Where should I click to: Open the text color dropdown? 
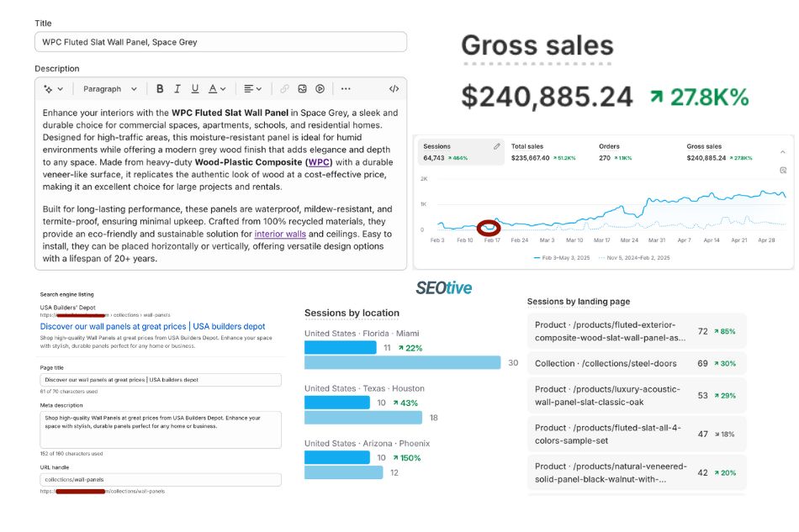[217, 89]
